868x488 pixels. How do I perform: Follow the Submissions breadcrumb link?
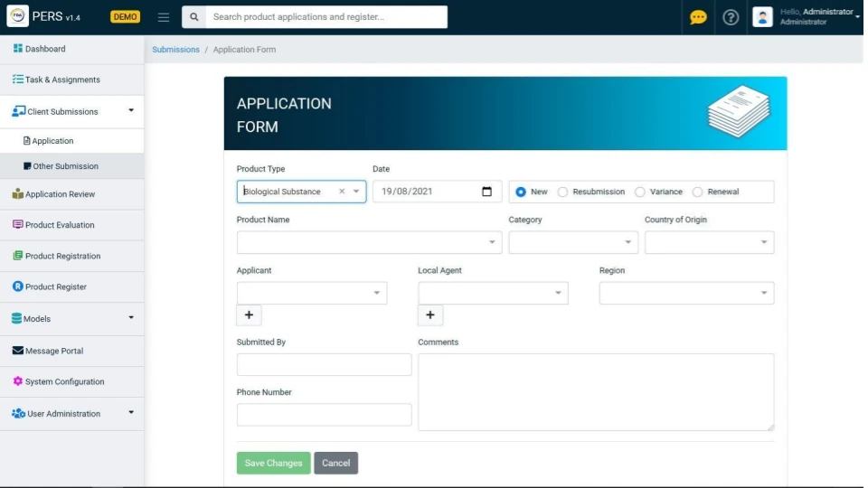pyautogui.click(x=175, y=49)
